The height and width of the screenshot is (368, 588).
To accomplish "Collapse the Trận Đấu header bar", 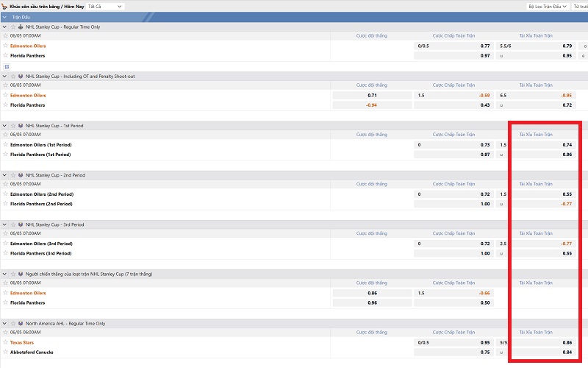I will pos(6,16).
